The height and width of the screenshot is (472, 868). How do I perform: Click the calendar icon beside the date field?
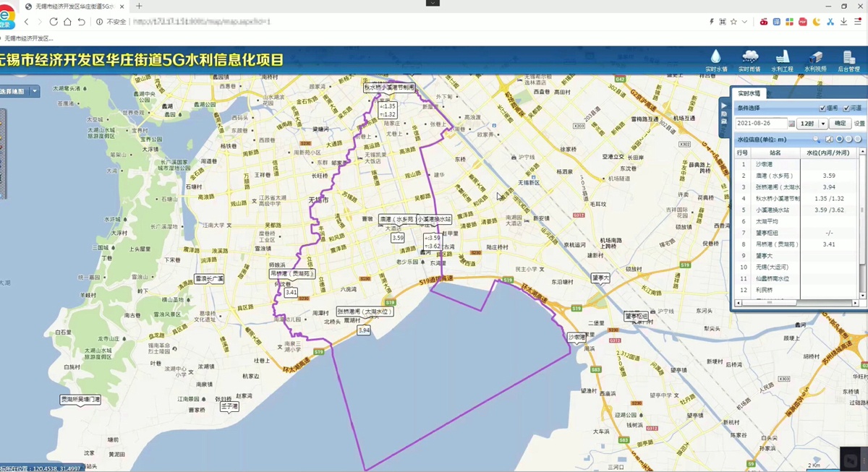tap(791, 124)
